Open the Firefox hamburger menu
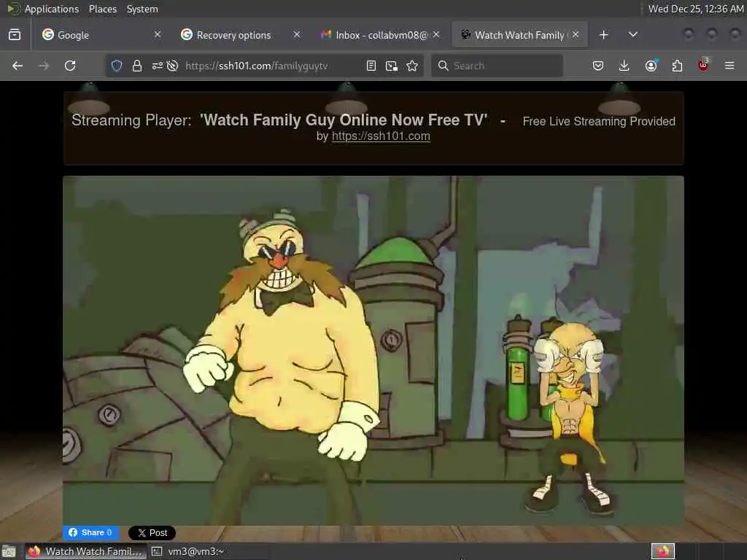Image resolution: width=747 pixels, height=560 pixels. click(x=729, y=66)
